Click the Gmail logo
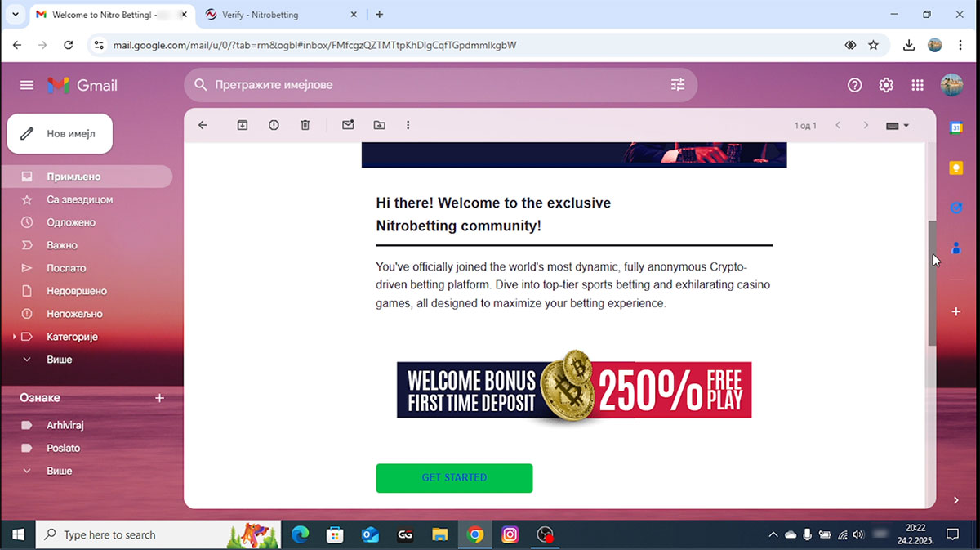Viewport: 980px width, 550px height. 82,85
